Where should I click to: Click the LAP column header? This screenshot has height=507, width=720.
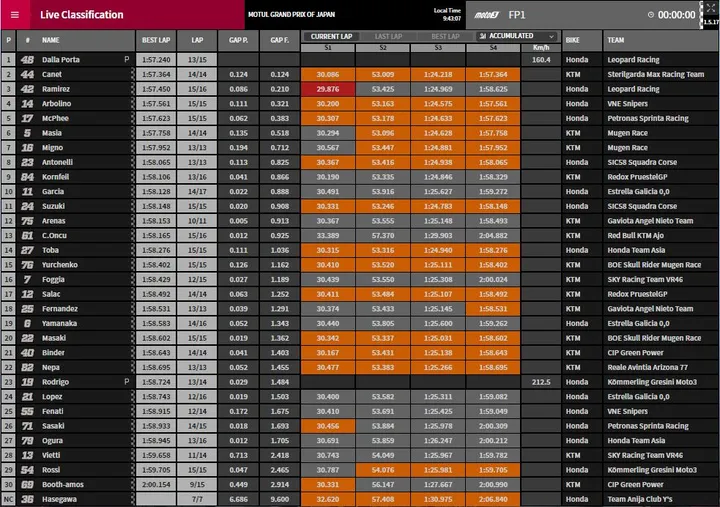[x=197, y=40]
